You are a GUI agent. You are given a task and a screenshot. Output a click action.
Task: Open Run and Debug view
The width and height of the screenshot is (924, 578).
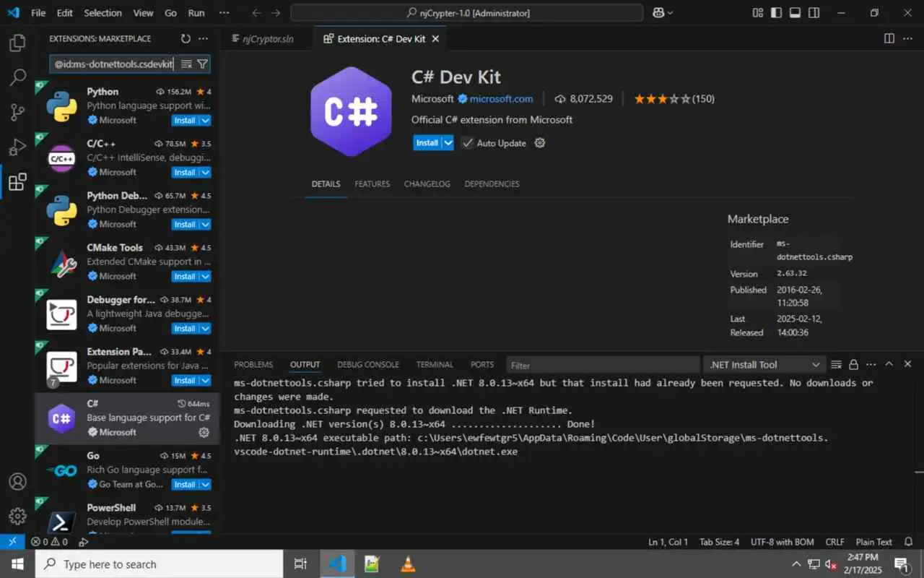17,147
